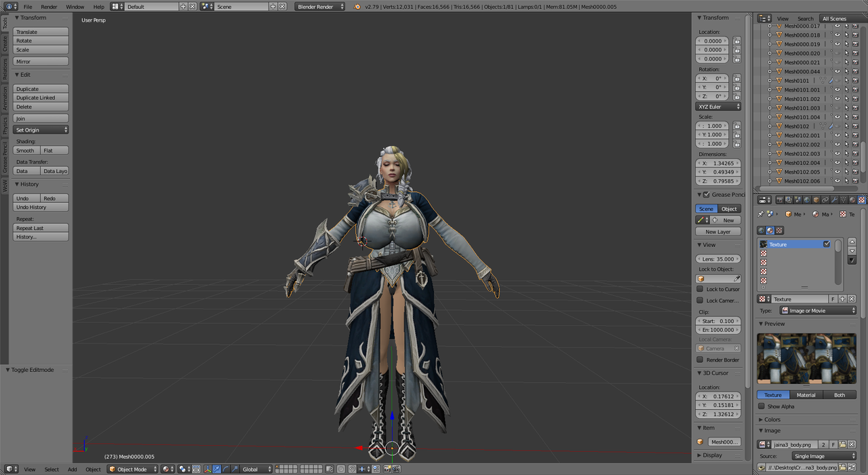Open Source Single Image dropdown
Viewport: 868px width, 475px height.
pos(824,456)
